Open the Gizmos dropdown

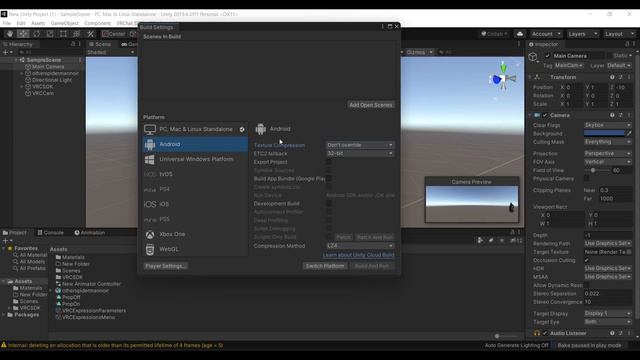pos(419,52)
